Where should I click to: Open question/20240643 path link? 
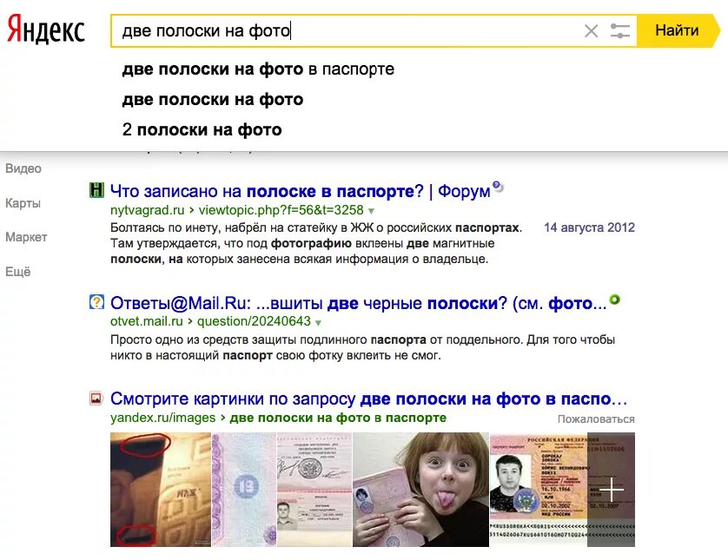click(x=254, y=321)
